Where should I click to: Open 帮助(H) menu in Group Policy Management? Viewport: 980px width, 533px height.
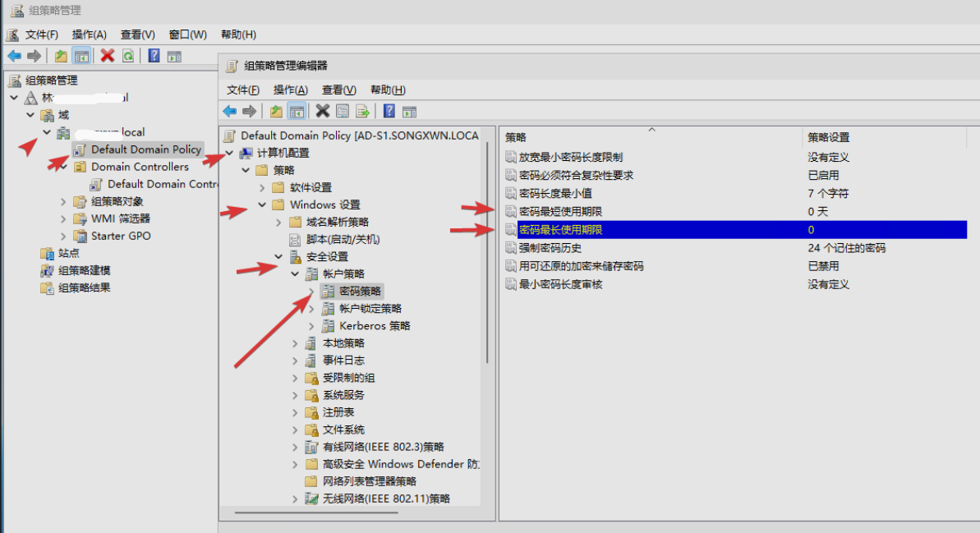point(238,34)
